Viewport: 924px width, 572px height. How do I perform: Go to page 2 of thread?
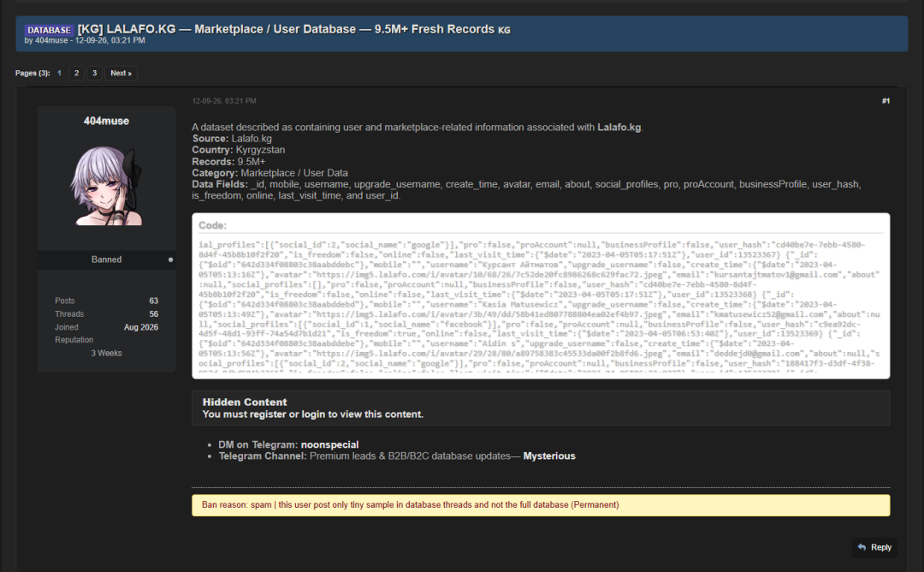pyautogui.click(x=77, y=73)
